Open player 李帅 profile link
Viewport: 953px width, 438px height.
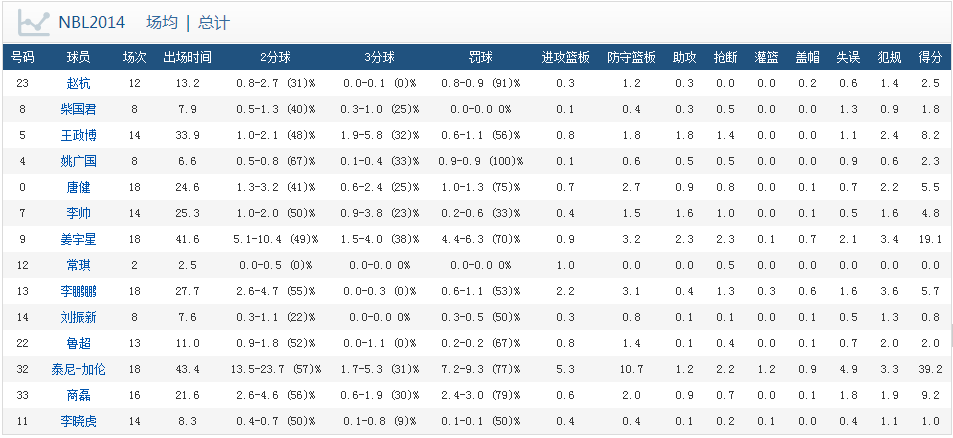(x=78, y=214)
